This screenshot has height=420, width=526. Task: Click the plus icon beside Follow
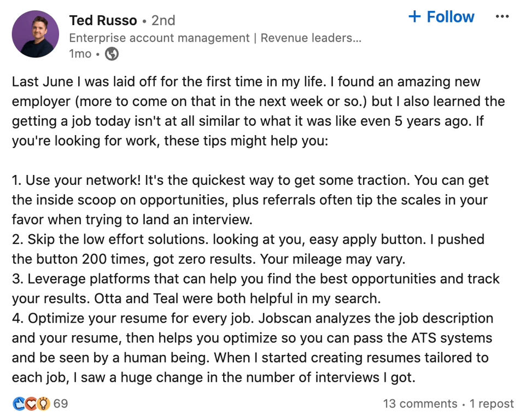pos(414,16)
